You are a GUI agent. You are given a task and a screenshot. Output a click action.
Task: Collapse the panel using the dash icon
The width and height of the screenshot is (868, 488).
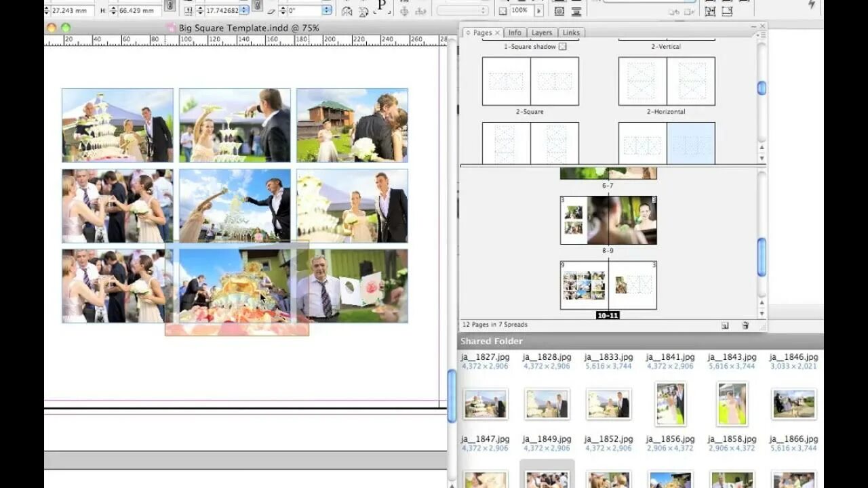pyautogui.click(x=754, y=26)
